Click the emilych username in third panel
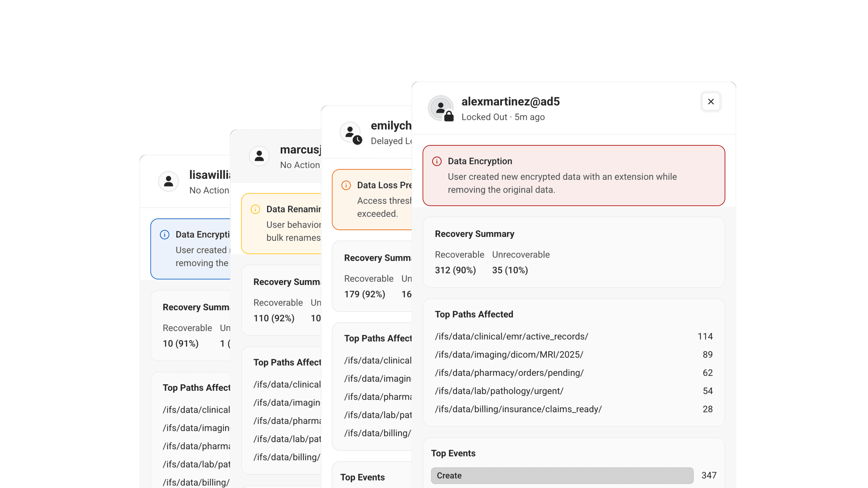This screenshot has width=868, height=488. 391,126
